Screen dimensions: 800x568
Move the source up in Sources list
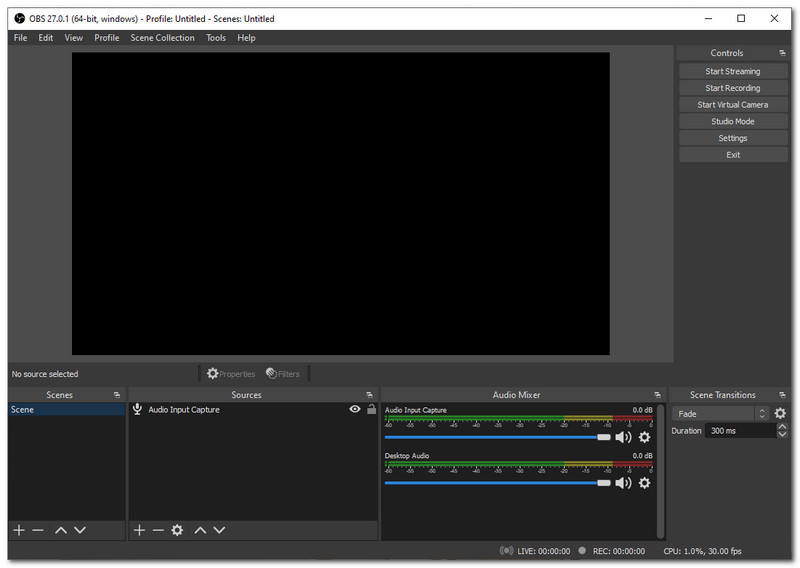pos(200,530)
